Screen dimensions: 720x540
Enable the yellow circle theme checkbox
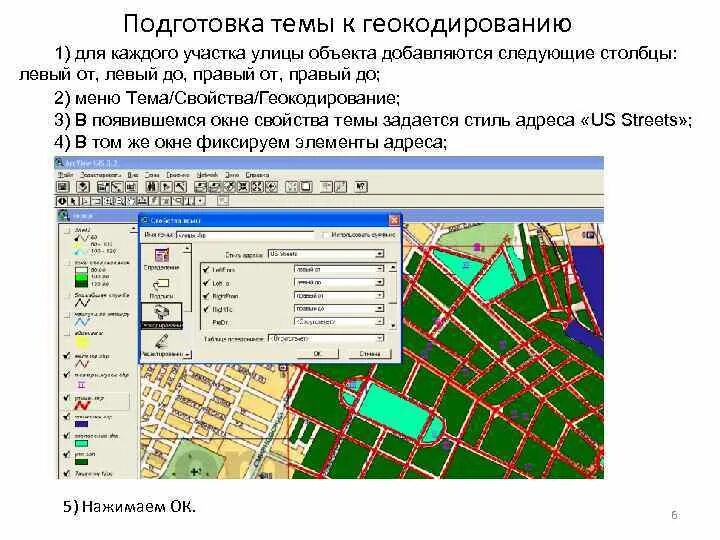[67, 333]
